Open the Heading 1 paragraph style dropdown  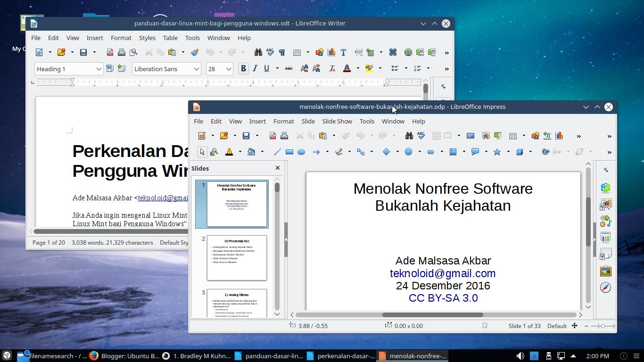99,68
